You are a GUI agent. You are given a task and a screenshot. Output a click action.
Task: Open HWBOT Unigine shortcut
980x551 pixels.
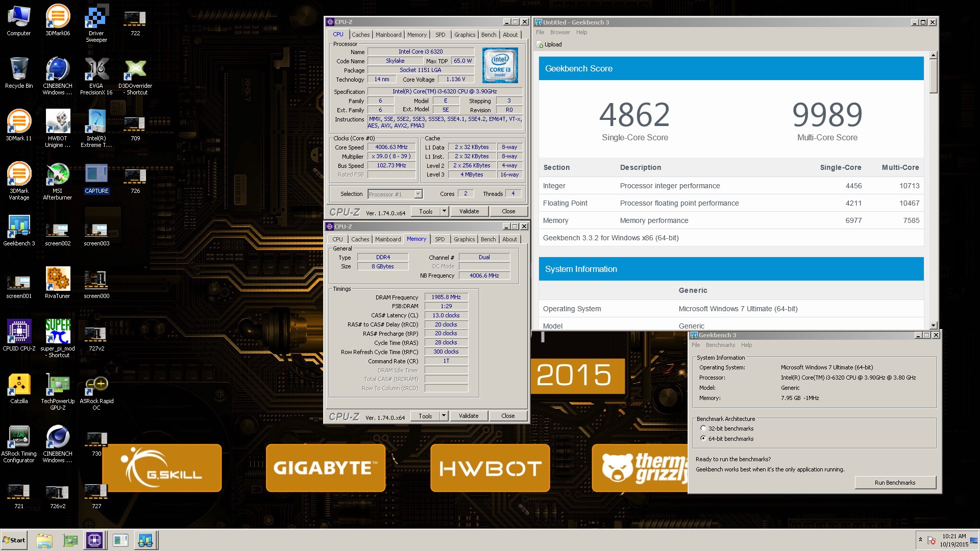point(58,129)
